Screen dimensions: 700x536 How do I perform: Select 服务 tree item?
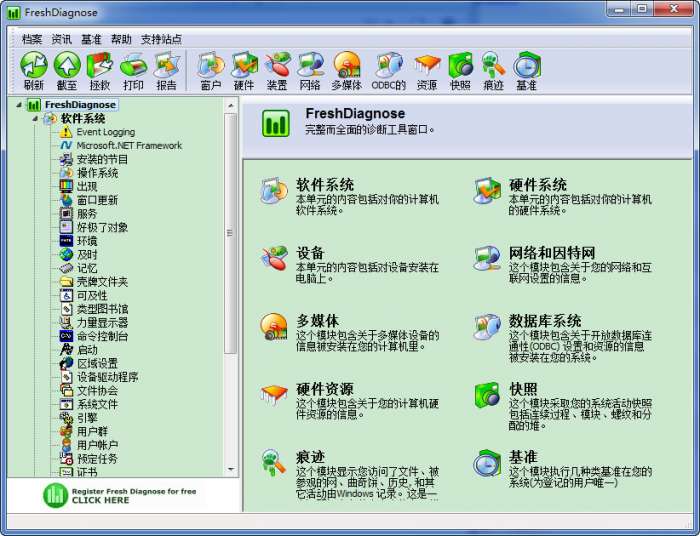point(87,214)
